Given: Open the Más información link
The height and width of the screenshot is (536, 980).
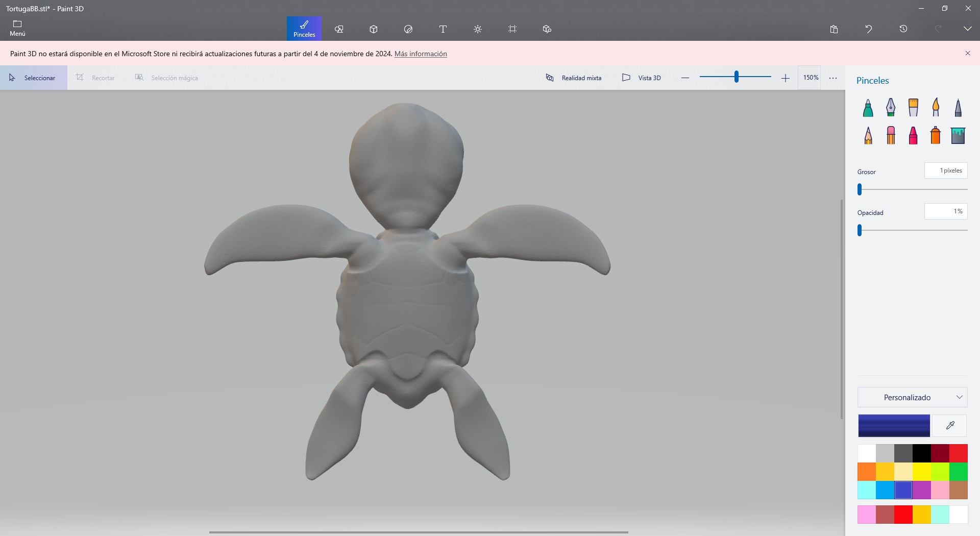Looking at the screenshot, I should click(x=421, y=54).
